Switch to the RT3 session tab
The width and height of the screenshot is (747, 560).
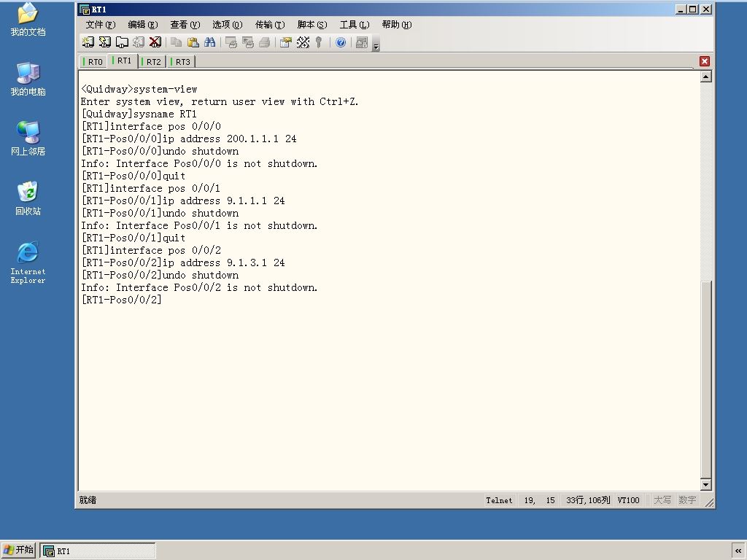click(x=181, y=62)
